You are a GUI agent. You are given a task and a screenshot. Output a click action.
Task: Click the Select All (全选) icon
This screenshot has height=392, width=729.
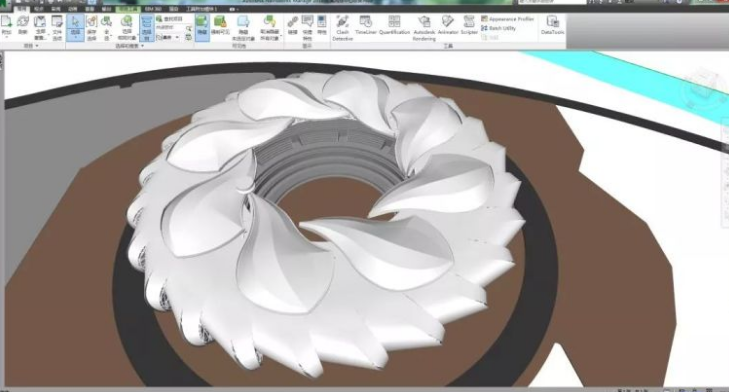107,22
